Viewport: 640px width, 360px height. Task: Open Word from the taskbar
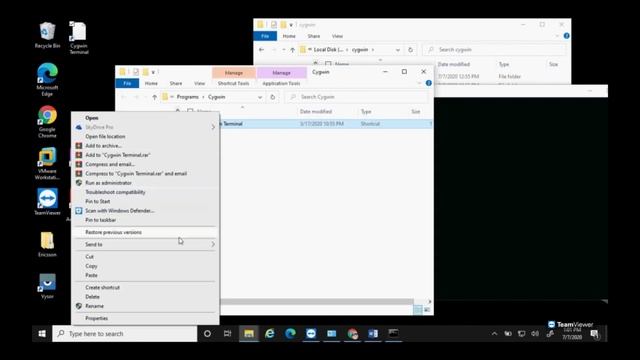(x=373, y=333)
